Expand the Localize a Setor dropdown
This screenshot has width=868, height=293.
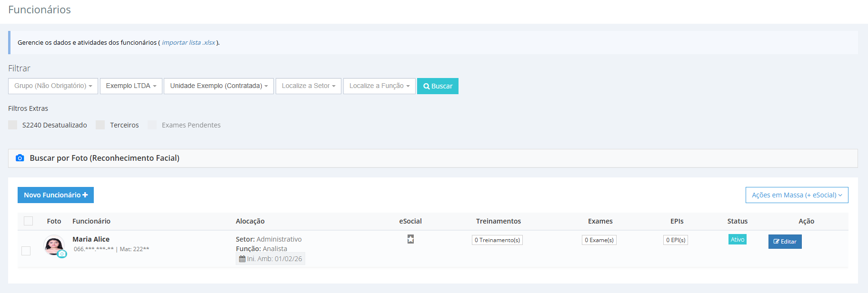tap(308, 86)
